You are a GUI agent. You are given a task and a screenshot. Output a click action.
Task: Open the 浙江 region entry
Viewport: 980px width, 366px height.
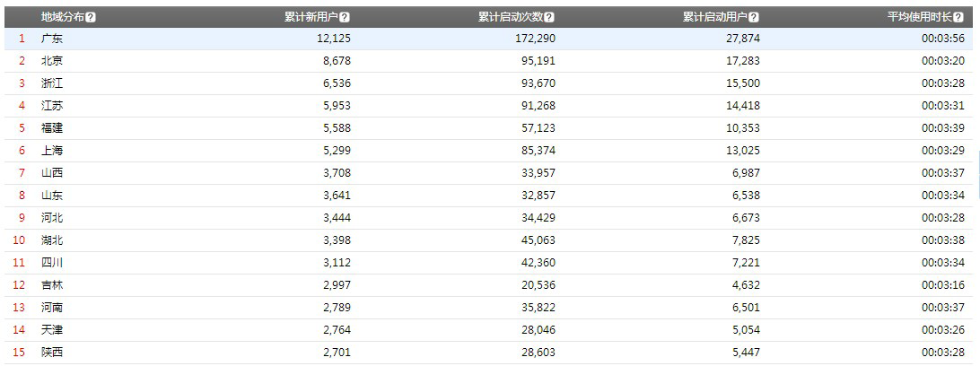pos(52,83)
